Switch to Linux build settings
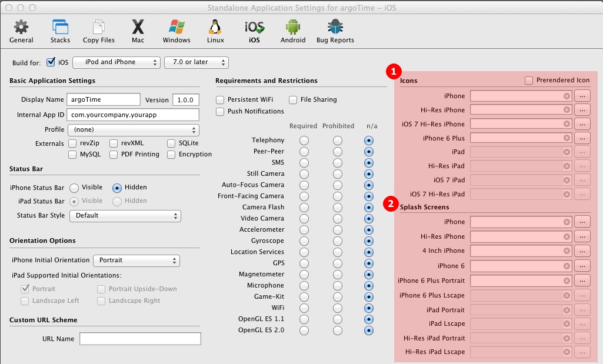 (215, 32)
